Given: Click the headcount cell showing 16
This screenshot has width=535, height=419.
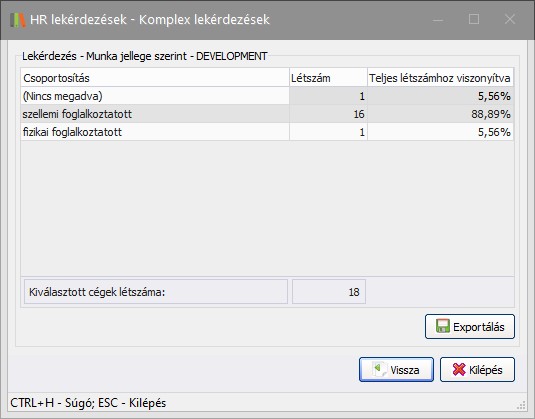Looking at the screenshot, I should pos(328,114).
